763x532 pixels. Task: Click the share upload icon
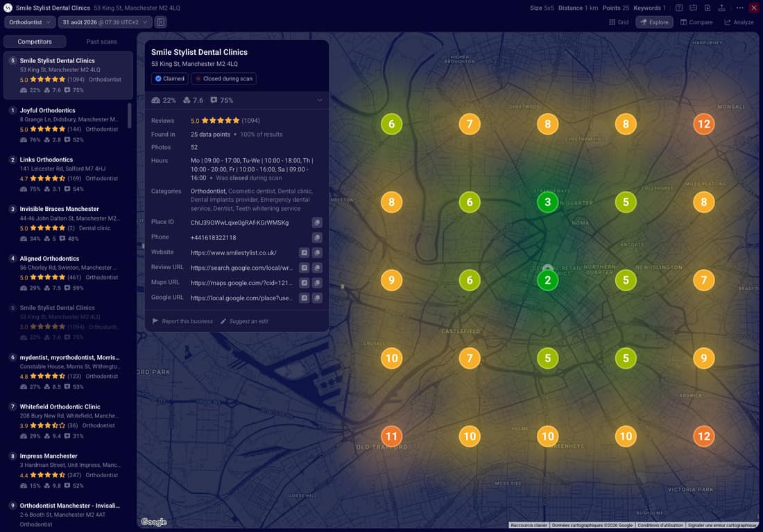[x=721, y=8]
